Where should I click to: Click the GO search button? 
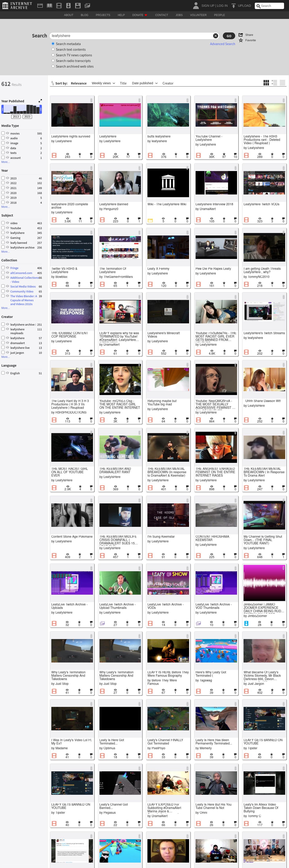pos(229,36)
